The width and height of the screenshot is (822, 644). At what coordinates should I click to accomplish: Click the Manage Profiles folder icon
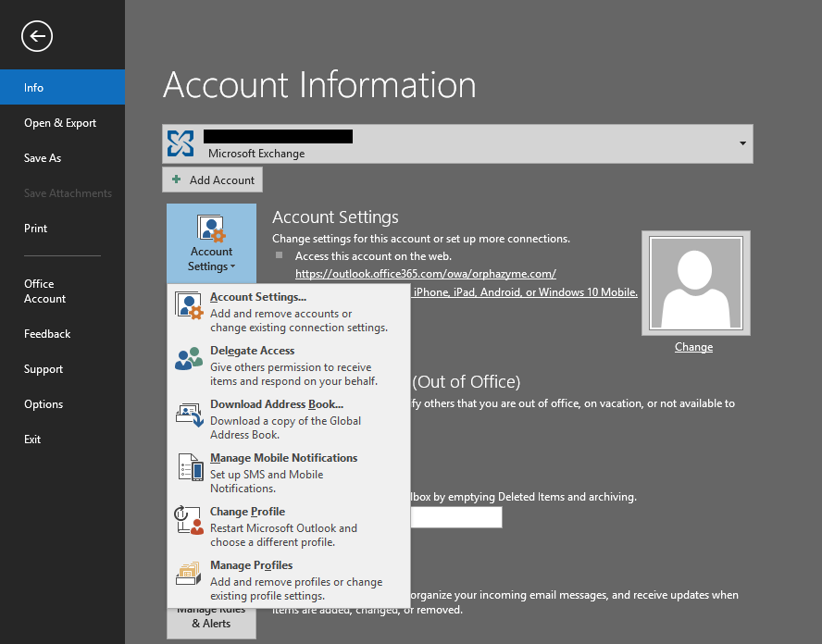pos(189,574)
